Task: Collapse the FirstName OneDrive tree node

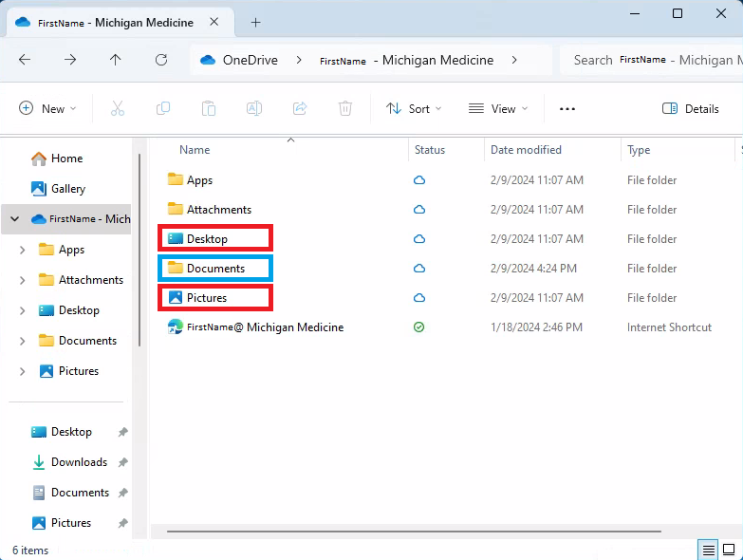Action: 14,219
